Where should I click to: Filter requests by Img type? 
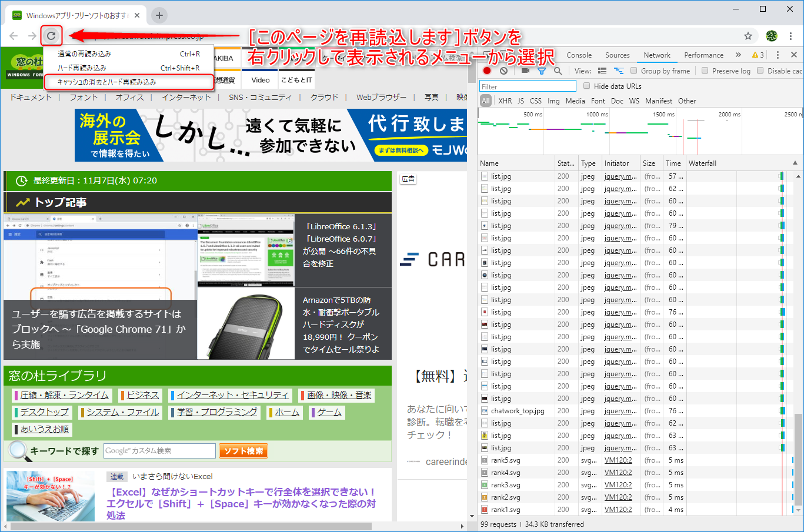[553, 101]
